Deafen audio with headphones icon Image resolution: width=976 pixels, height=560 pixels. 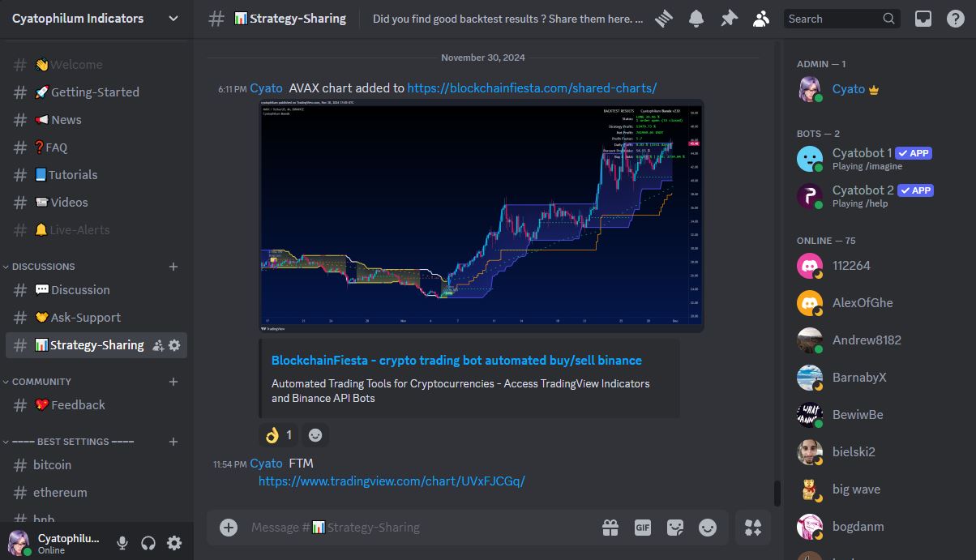click(148, 543)
